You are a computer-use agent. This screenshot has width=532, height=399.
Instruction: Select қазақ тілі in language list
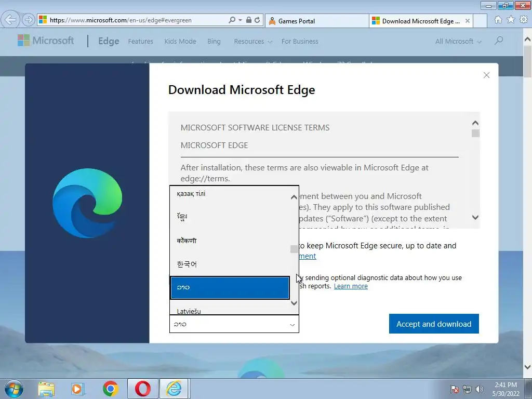tap(230, 194)
